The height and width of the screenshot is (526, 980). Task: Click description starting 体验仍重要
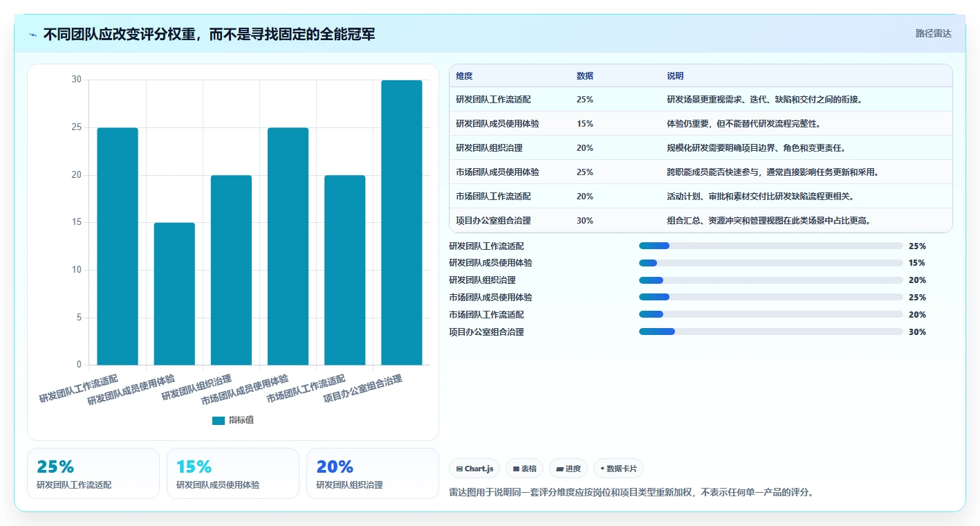745,124
